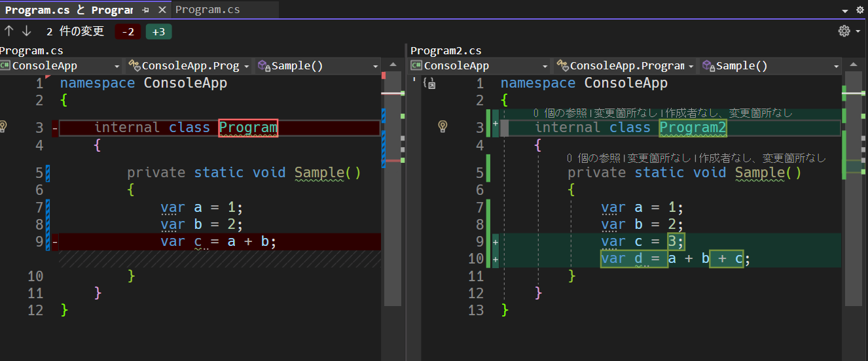Click 'var c = a + b;' in Program.cs

click(x=219, y=242)
